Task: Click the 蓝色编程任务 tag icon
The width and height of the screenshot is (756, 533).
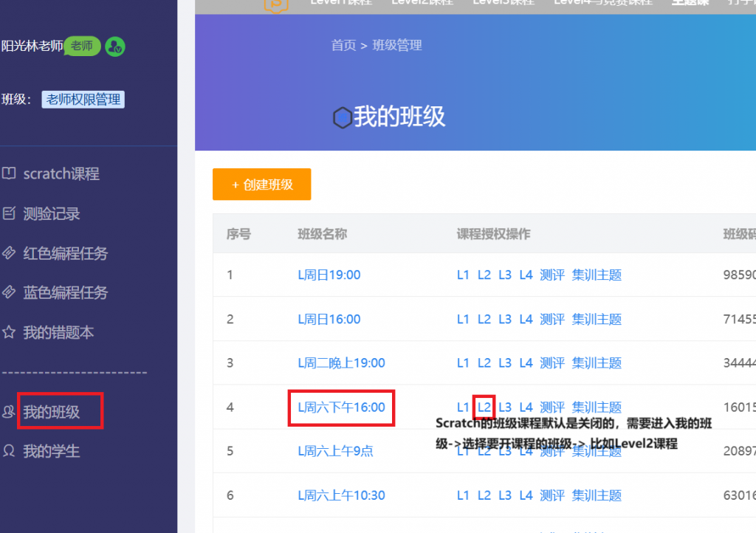Action: point(9,292)
